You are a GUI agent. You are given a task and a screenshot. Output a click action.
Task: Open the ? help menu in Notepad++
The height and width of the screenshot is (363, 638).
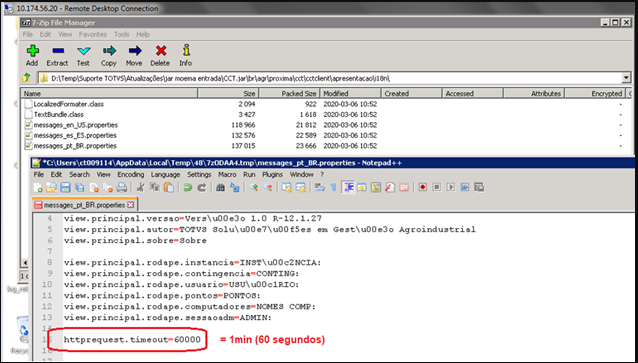coord(322,175)
